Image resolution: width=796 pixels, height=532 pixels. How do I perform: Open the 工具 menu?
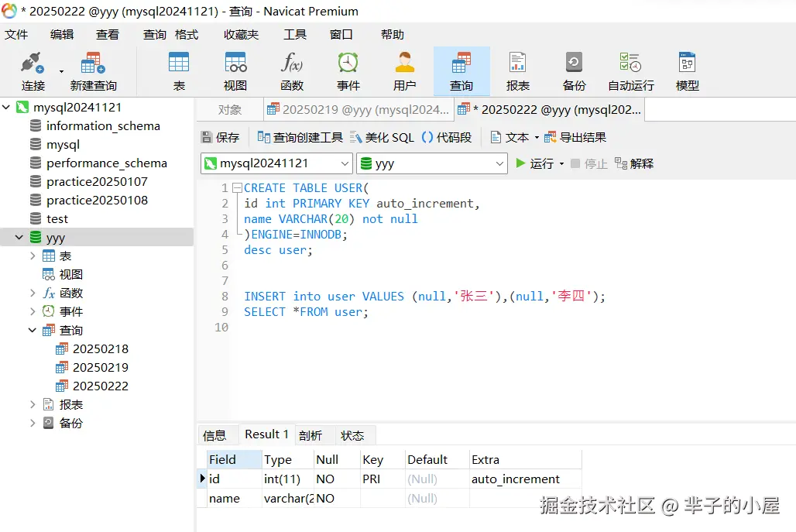(x=295, y=35)
